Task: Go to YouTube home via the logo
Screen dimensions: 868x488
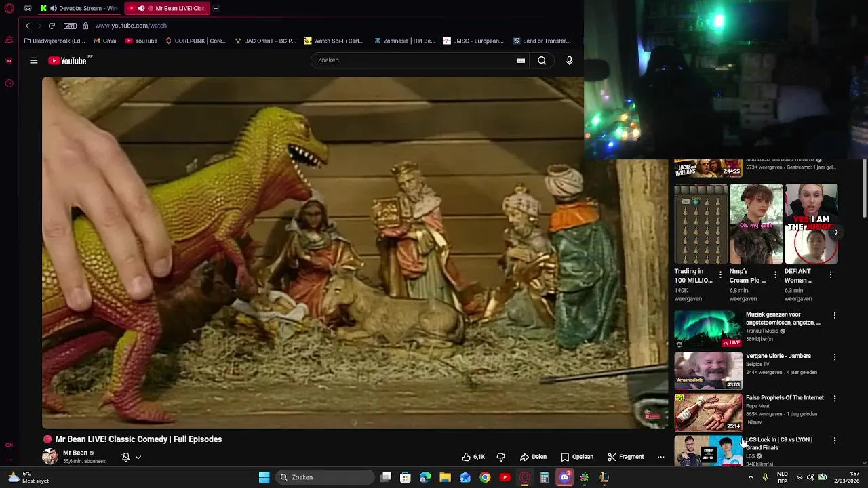Action: [x=68, y=60]
